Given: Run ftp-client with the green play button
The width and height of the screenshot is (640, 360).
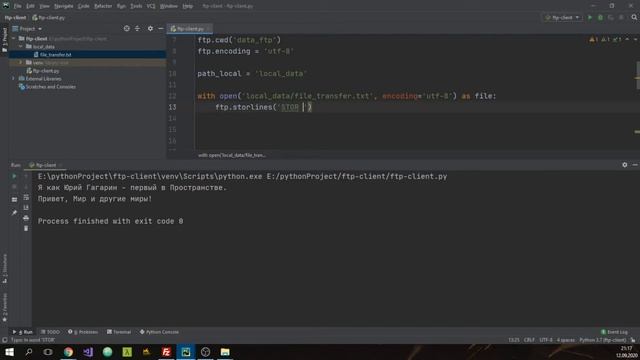Looking at the screenshot, I should tap(590, 18).
